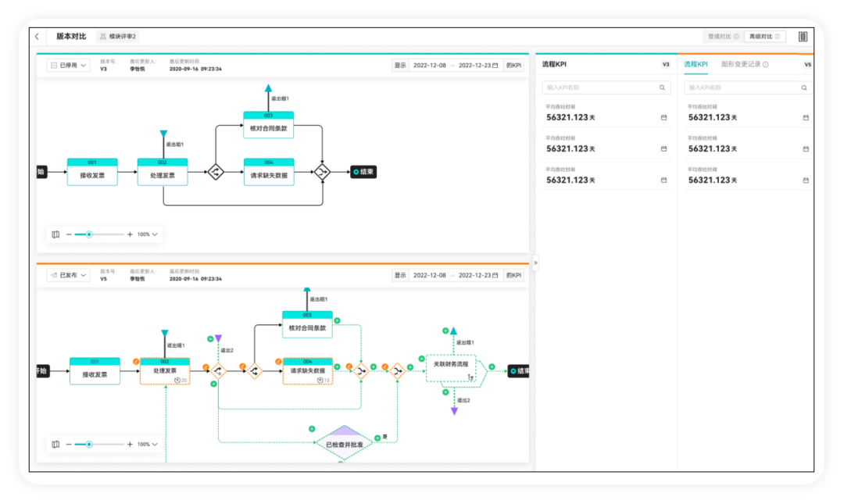Screen dimensions: 844x504
Task: Click the 模块评审2 tag in the header
Action: pyautogui.click(x=118, y=37)
